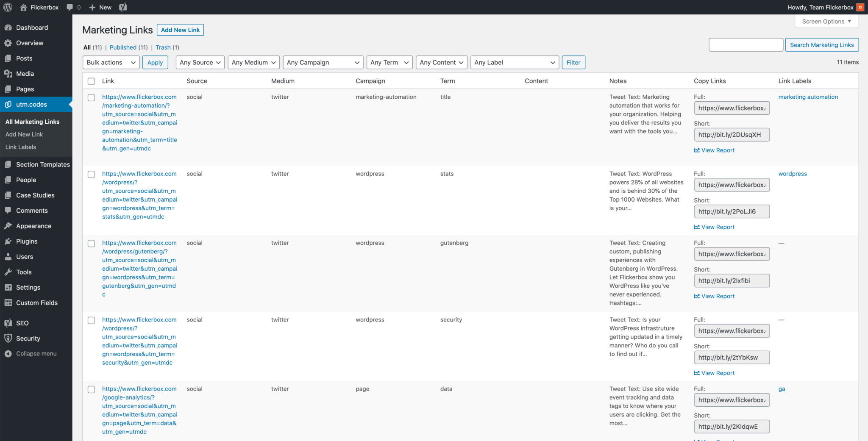This screenshot has width=868, height=441.
Task: Click inside the search input field
Action: tap(746, 44)
